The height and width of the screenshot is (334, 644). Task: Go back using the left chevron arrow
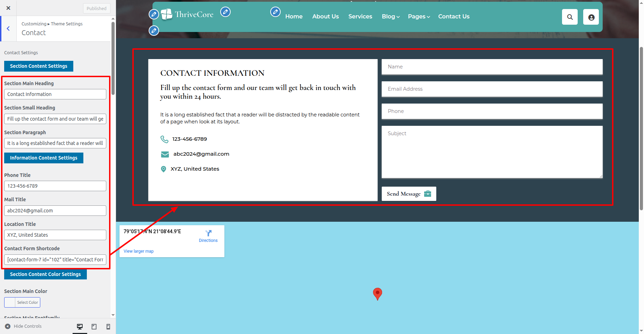point(8,28)
